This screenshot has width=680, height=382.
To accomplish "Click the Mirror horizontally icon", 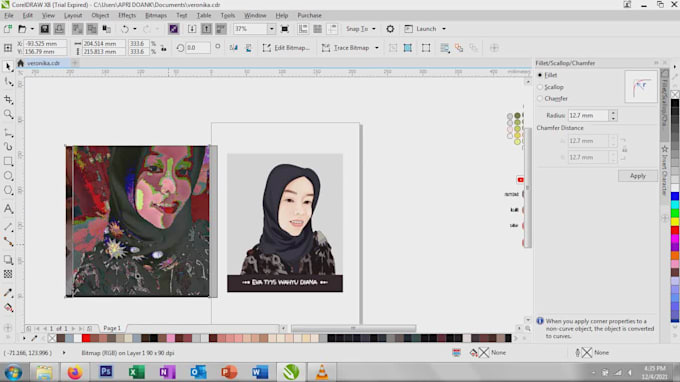I will (233, 48).
